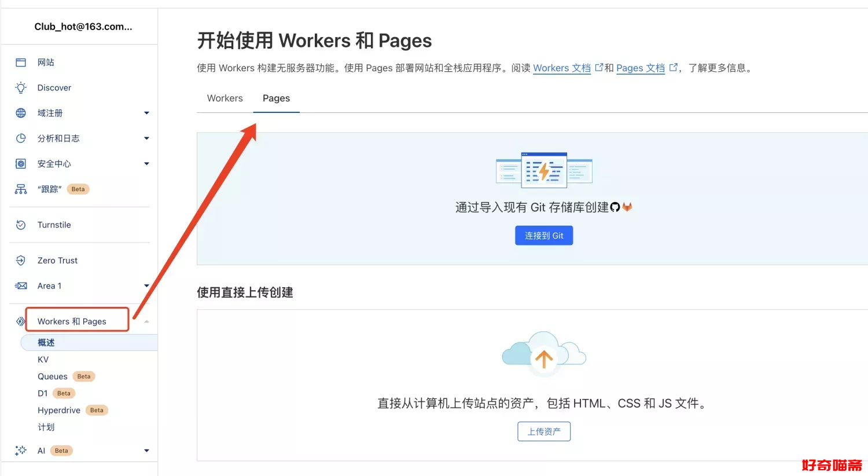Click the 安全中心 shield icon
The image size is (868, 476).
pyautogui.click(x=21, y=164)
